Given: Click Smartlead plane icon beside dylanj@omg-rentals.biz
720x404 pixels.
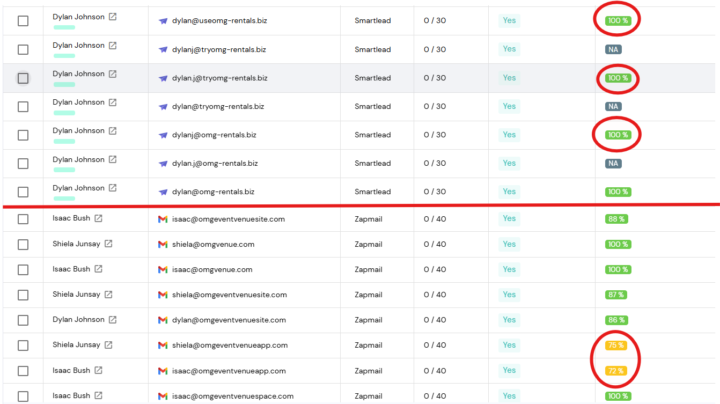Looking at the screenshot, I should pyautogui.click(x=163, y=135).
